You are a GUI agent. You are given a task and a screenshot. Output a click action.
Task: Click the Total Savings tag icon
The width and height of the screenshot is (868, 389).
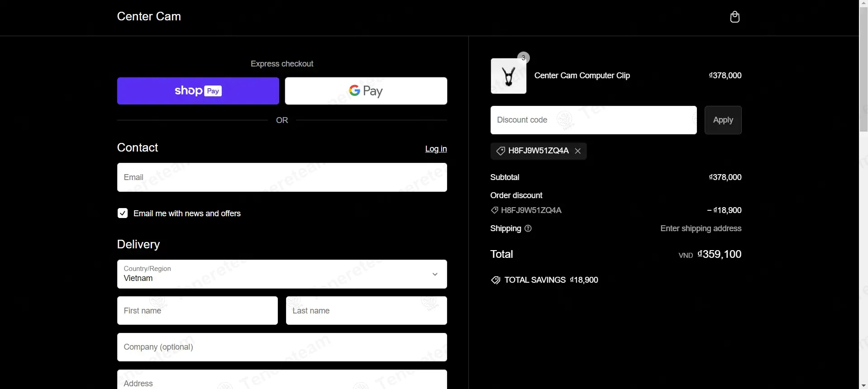tap(496, 280)
